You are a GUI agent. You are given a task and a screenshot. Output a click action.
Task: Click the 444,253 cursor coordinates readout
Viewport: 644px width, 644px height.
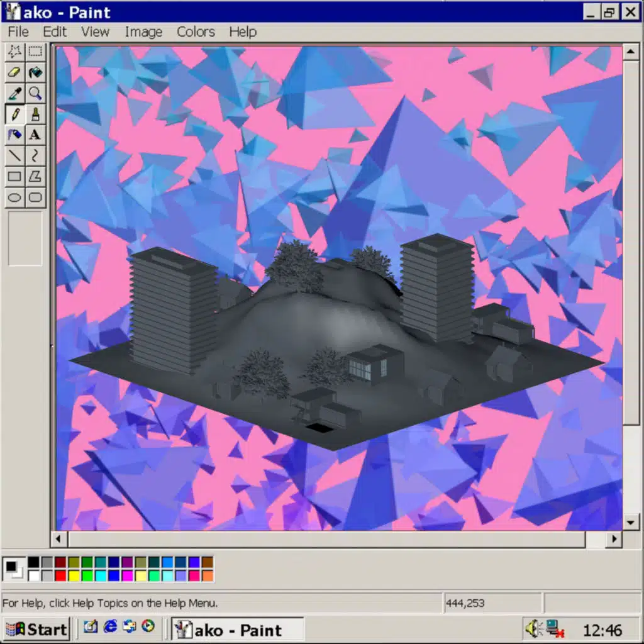coord(465,603)
